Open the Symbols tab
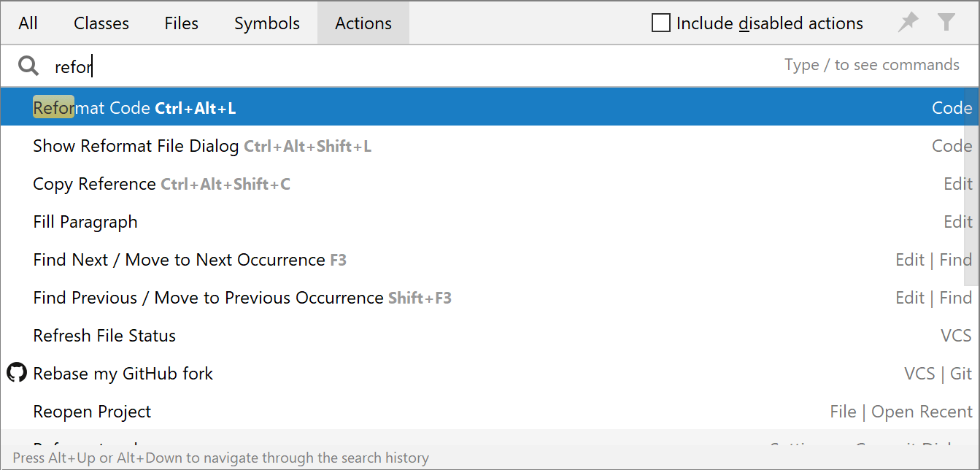Screen dimensions: 980x470 tap(266, 23)
